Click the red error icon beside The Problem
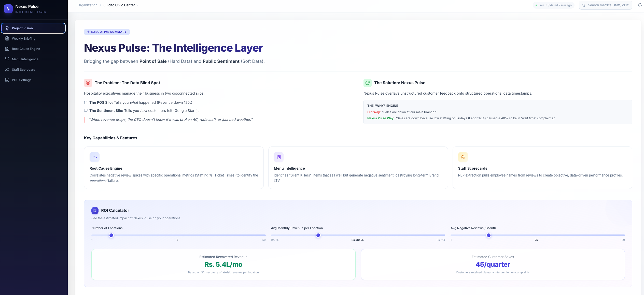Viewport: 644px width, 295px height. [x=88, y=83]
